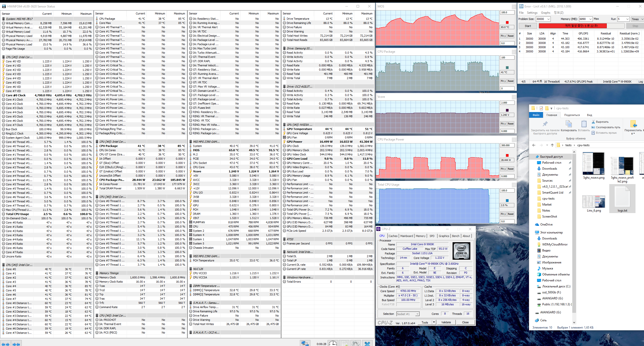The height and width of the screenshot is (346, 644).
Task: Click the Explorer Копировать copy icon
Action: [x=569, y=124]
